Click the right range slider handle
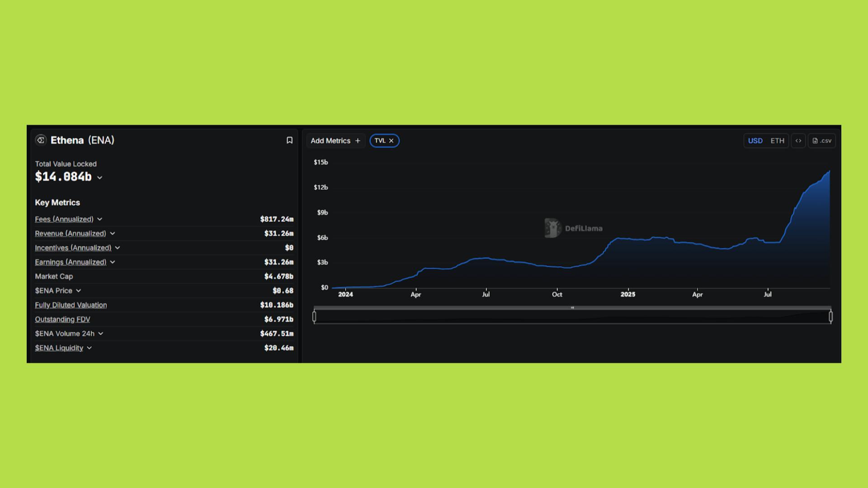The width and height of the screenshot is (868, 488). pyautogui.click(x=830, y=317)
